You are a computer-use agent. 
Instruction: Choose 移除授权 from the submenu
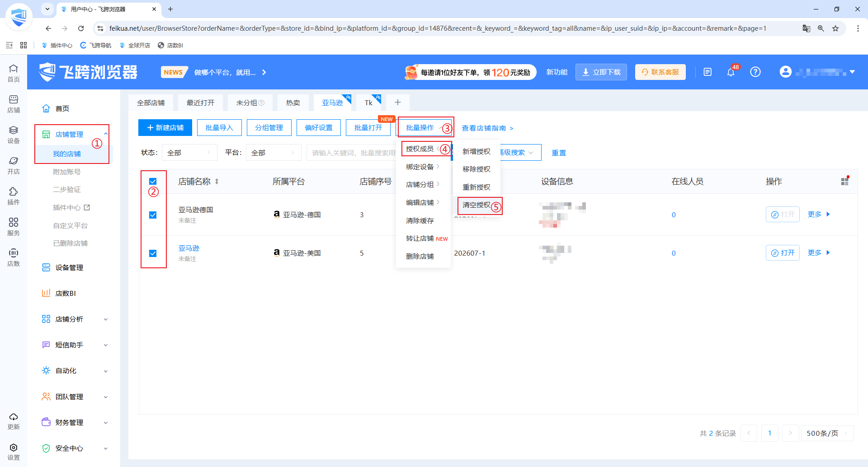(476, 169)
